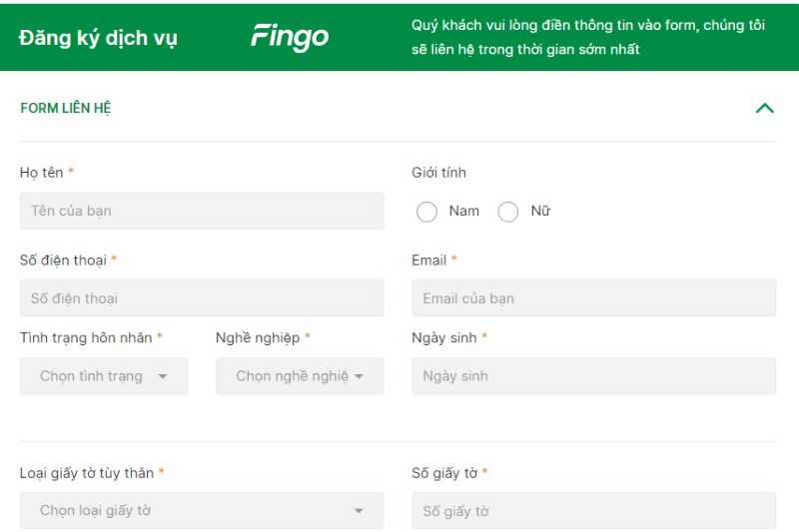Click the header instruction text about the form
Image resolution: width=799 pixels, height=532 pixels.
588,37
